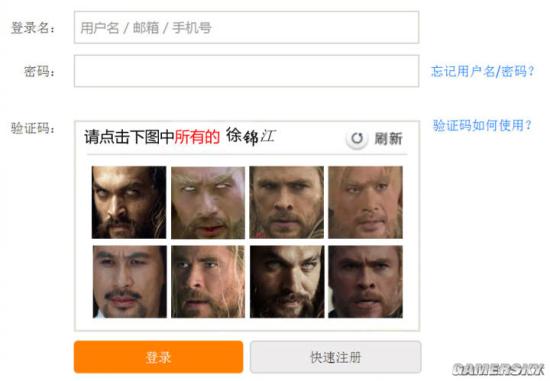Select the face with mustache and goatee
550x381 pixels.
click(129, 282)
